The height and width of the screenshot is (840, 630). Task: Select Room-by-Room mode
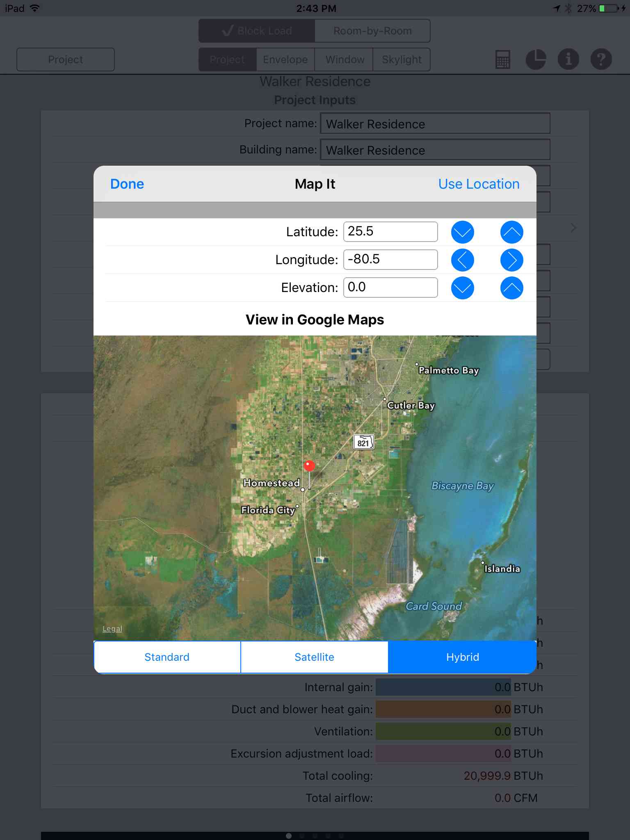point(372,31)
